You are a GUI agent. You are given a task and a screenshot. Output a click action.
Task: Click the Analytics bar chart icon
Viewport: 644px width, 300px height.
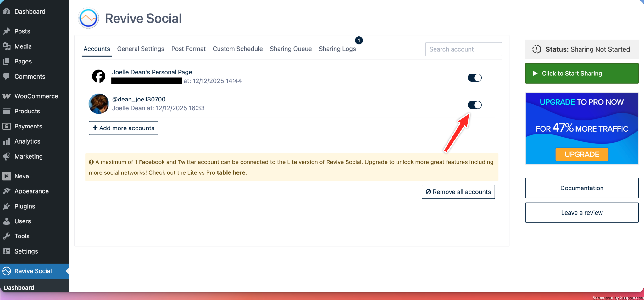pos(7,141)
